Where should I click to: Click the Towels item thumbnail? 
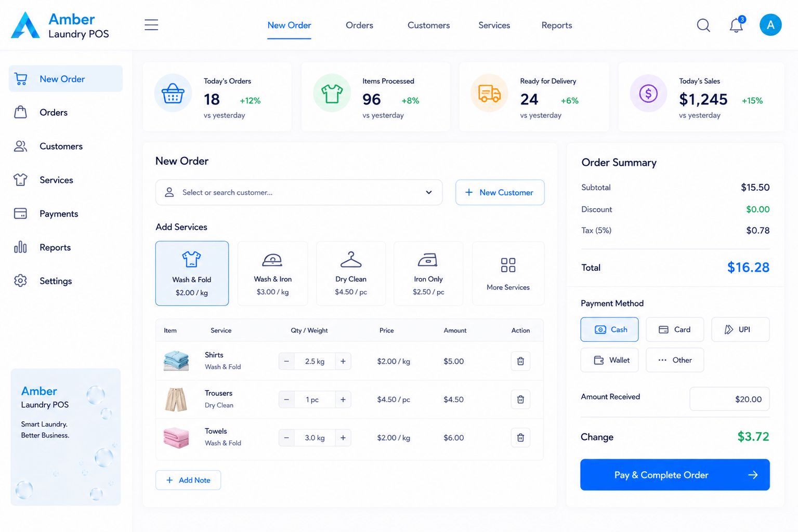pos(176,437)
